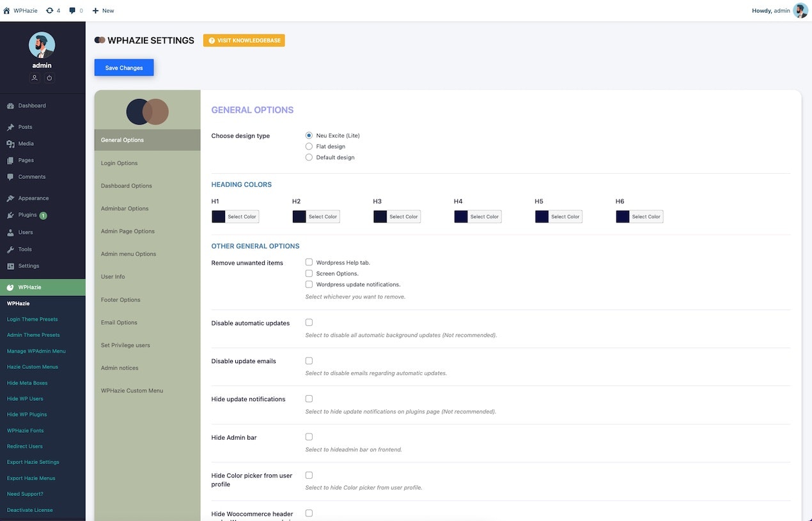Click the question icon on Visit Knowledgebase

pyautogui.click(x=212, y=40)
